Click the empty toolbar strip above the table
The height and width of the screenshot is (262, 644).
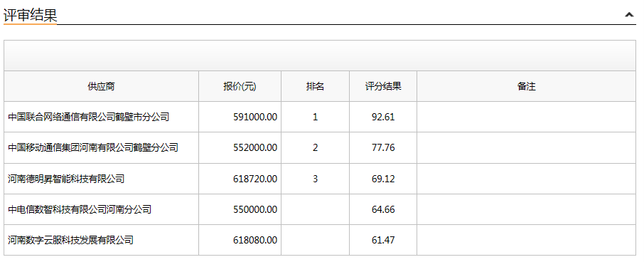pos(320,56)
